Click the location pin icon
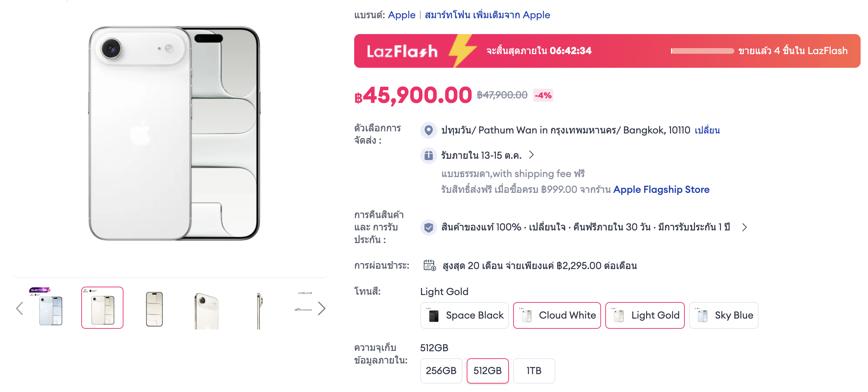This screenshot has height=392, width=868. pos(428,130)
